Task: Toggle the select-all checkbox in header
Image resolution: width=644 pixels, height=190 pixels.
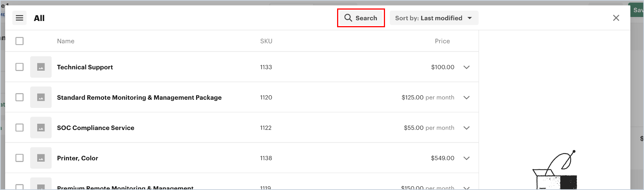Action: click(x=20, y=41)
